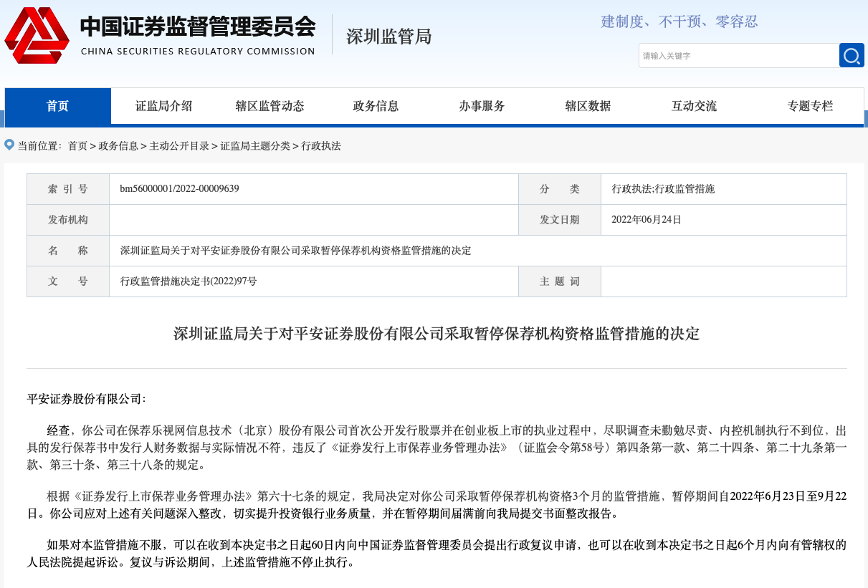The width and height of the screenshot is (868, 588).
Task: Click the 分类 label cell
Action: pyautogui.click(x=560, y=189)
